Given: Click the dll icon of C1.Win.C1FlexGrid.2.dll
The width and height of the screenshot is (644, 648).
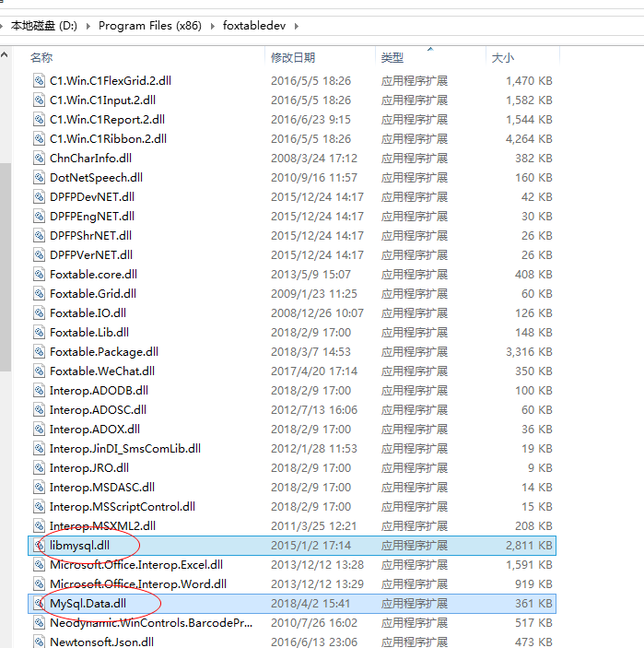Looking at the screenshot, I should 39,80.
